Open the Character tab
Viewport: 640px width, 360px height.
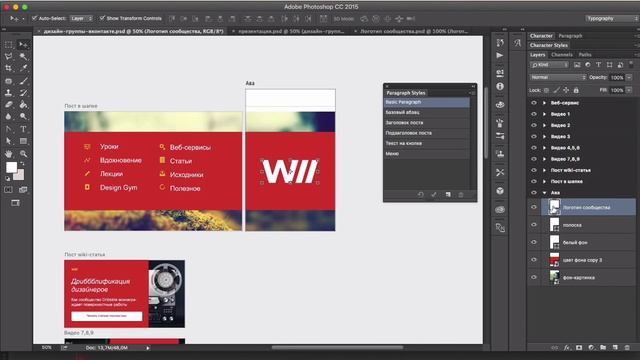541,36
